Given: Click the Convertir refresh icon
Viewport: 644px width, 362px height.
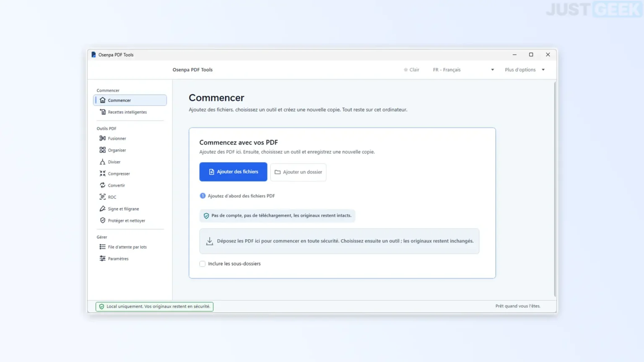Looking at the screenshot, I should coord(103,185).
